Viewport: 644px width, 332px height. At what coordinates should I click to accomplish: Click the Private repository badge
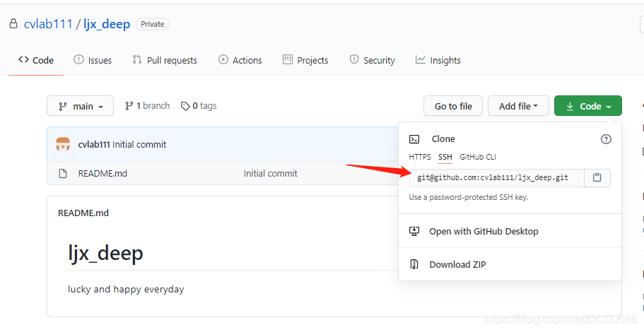click(153, 24)
